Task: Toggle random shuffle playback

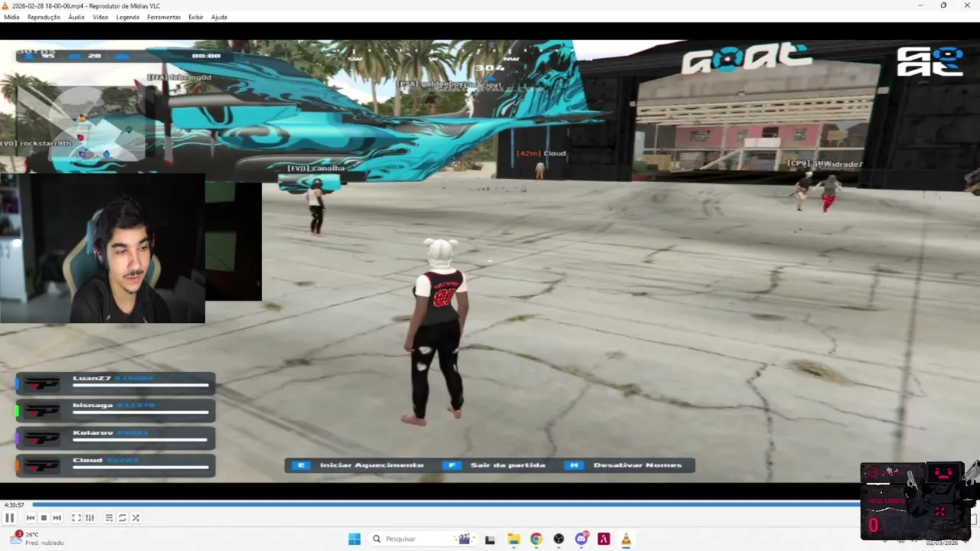Action: tap(136, 518)
